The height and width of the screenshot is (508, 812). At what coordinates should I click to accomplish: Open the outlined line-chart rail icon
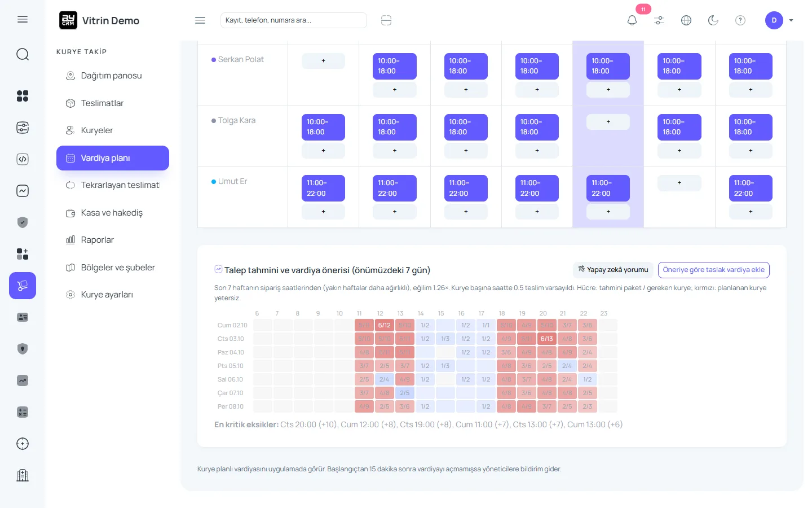(23, 191)
